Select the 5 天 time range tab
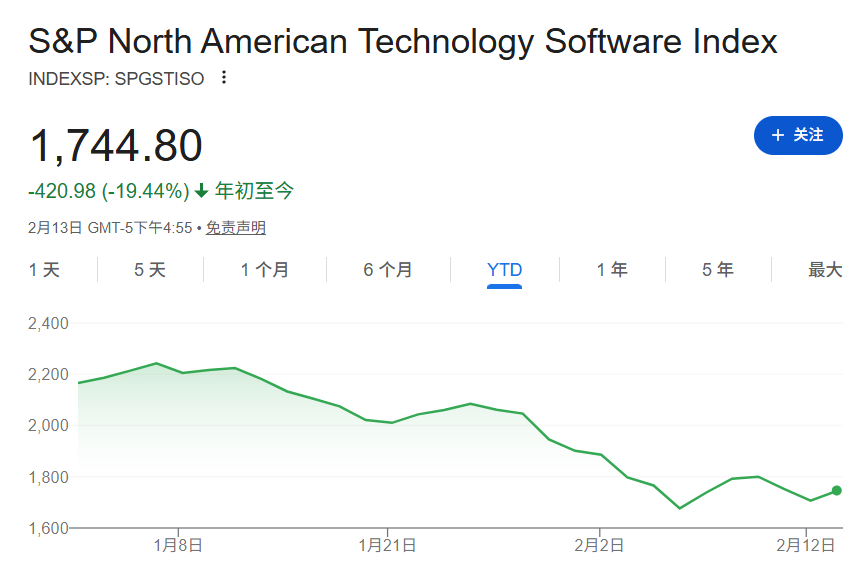This screenshot has height=565, width=860. click(150, 270)
